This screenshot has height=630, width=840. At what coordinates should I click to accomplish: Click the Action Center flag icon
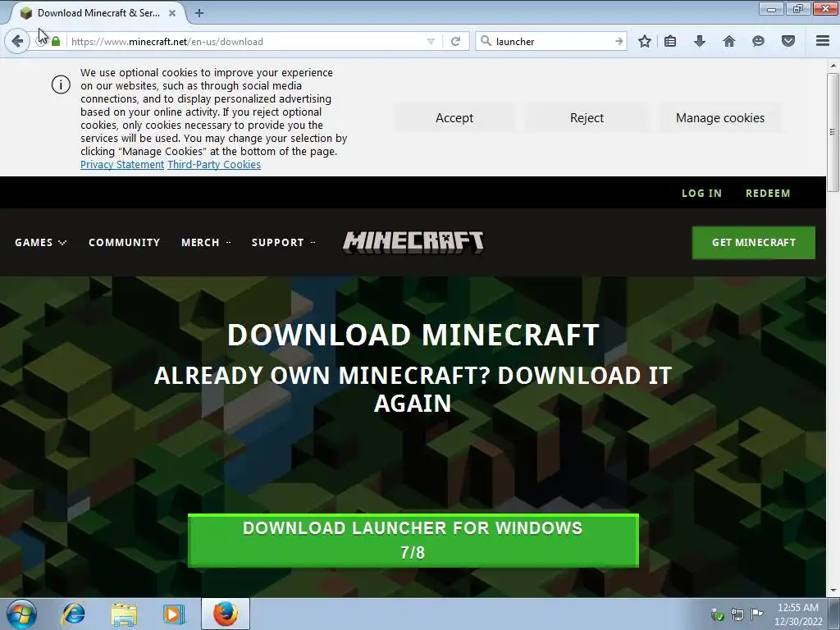tap(756, 614)
